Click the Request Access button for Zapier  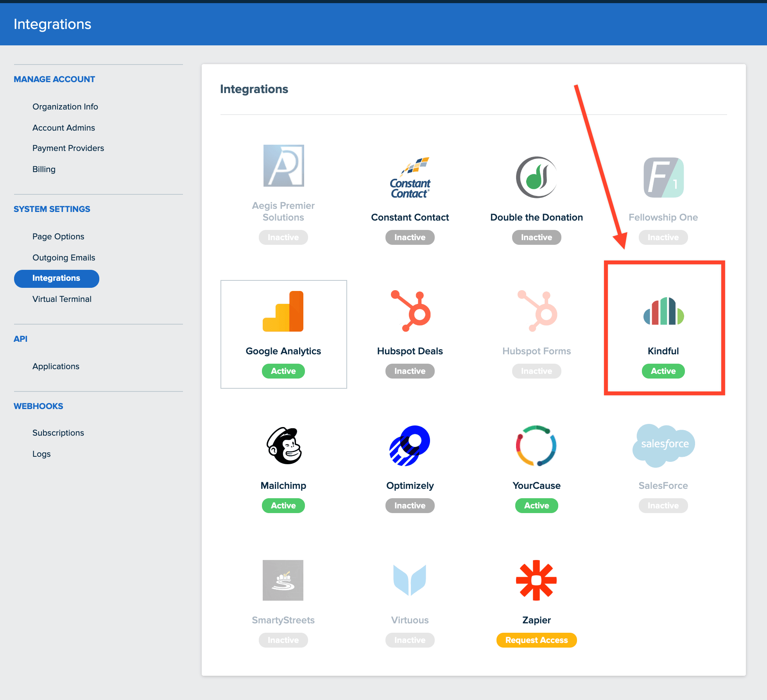click(537, 640)
